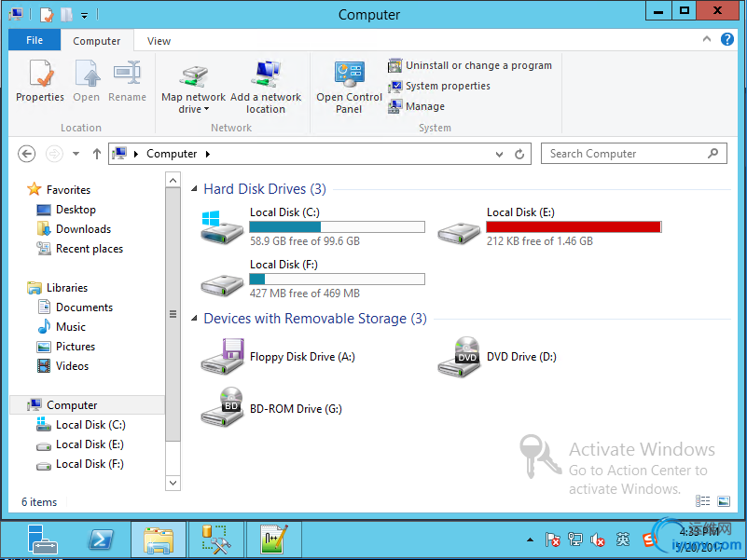The height and width of the screenshot is (560, 747).
Task: Open recent locations dropdown arrow
Action: [76, 154]
